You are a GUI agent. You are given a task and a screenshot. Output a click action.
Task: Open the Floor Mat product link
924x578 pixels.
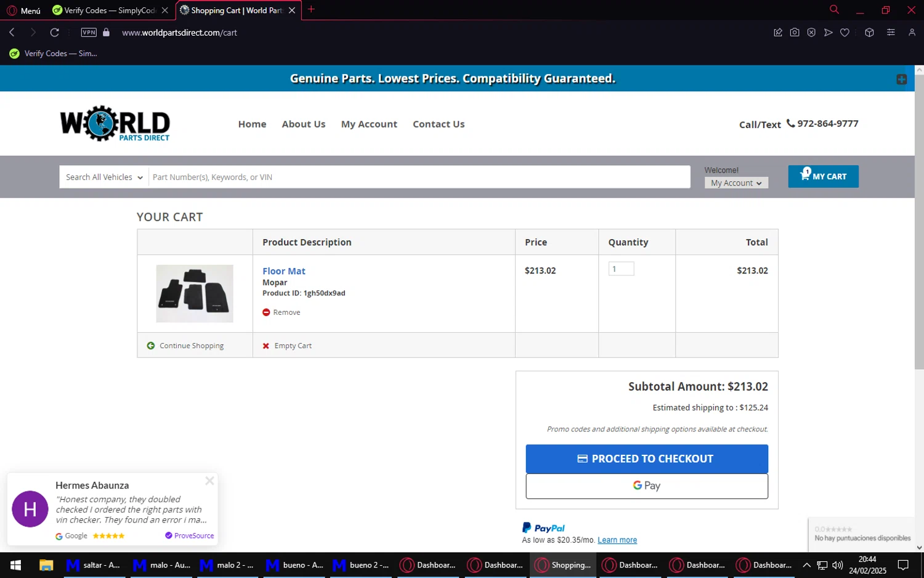pos(284,271)
